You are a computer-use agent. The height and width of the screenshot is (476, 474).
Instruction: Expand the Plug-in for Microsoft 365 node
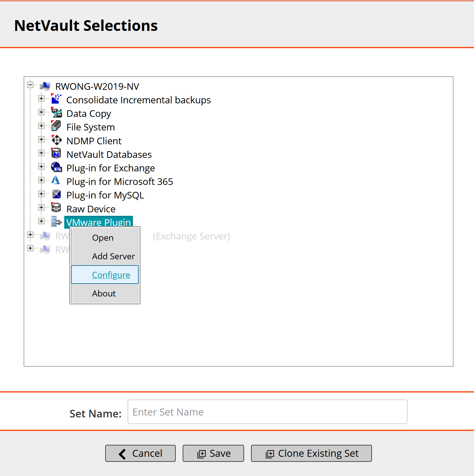click(41, 180)
